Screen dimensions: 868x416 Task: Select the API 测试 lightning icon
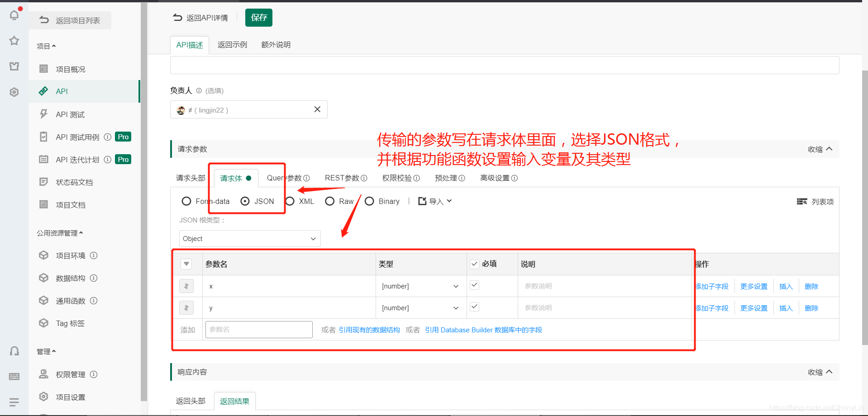click(x=43, y=114)
